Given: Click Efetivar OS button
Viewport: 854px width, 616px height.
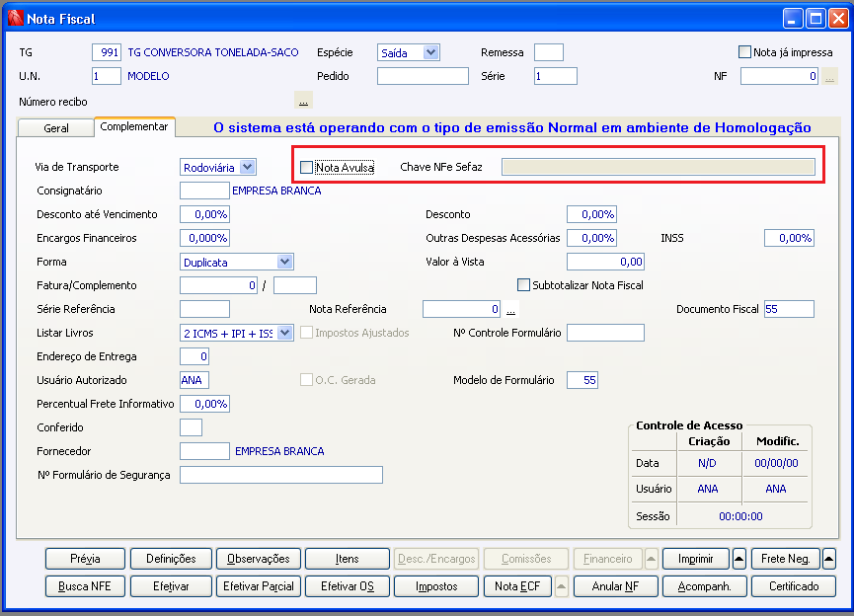Looking at the screenshot, I should tap(348, 586).
